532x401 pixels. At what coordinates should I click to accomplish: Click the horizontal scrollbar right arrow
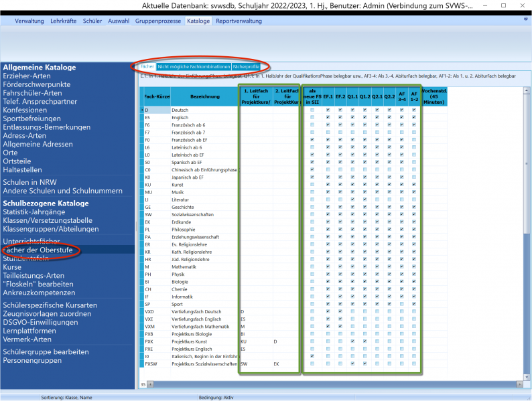click(519, 384)
